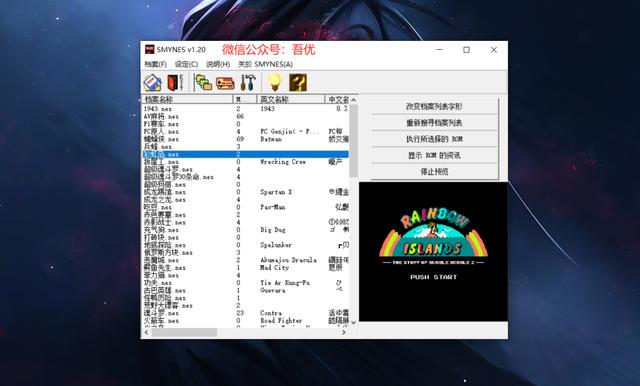Select the AV麻将.nes row

[x=246, y=116]
